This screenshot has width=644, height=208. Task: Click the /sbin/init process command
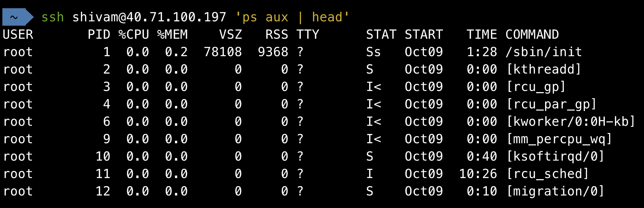coord(544,52)
